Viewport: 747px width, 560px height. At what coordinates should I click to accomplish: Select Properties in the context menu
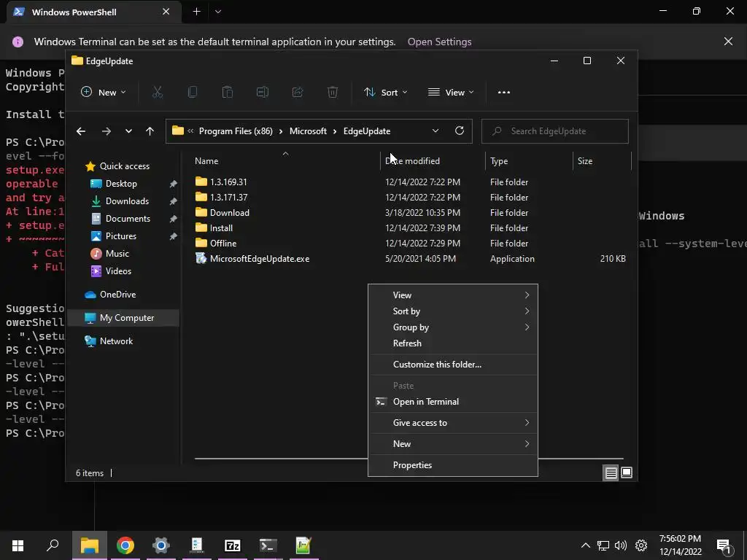[x=453, y=465]
